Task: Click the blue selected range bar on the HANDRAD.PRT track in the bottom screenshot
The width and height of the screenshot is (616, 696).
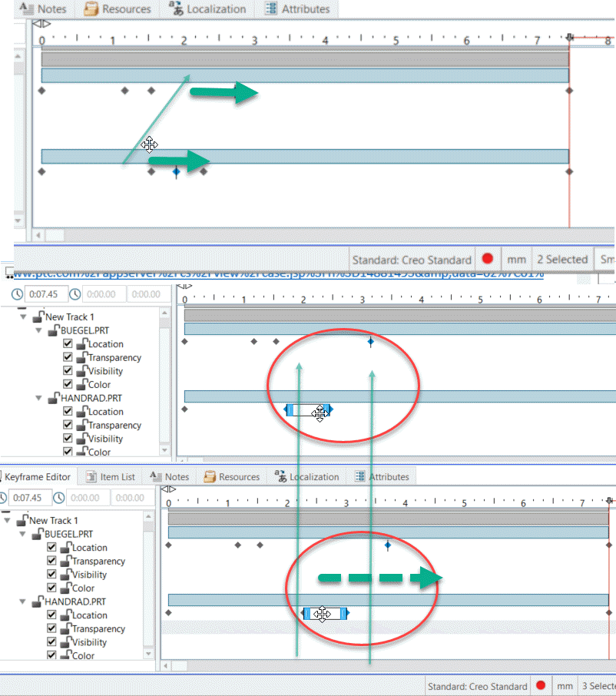Action: (325, 614)
